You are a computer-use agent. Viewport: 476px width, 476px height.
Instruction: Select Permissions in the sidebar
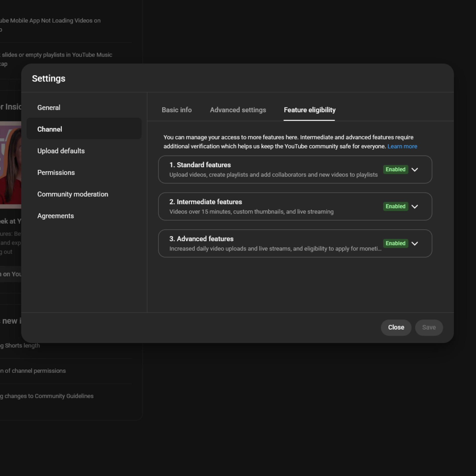[56, 173]
